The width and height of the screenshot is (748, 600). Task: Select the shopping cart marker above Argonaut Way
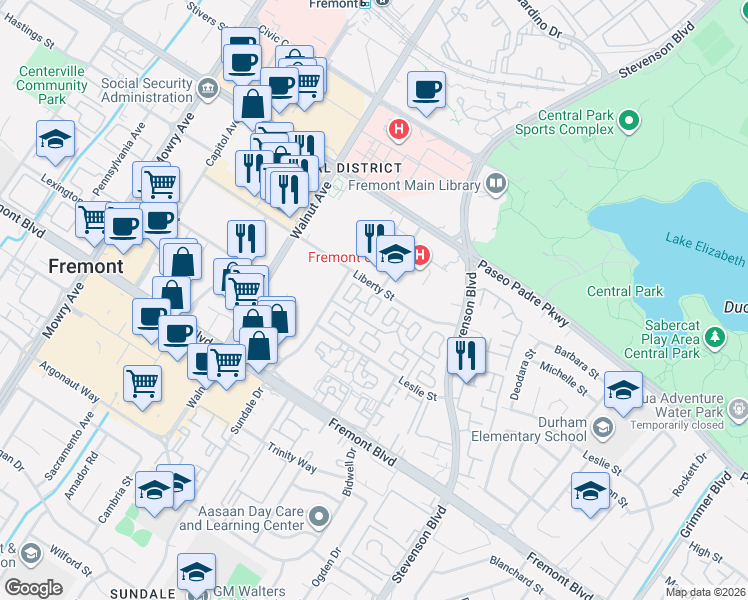point(143,384)
